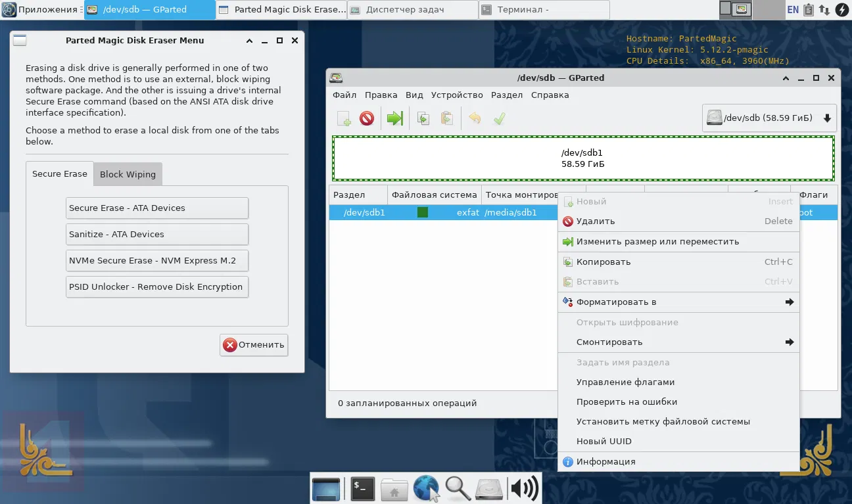Click the show desktop icon in dock
Image resolution: width=852 pixels, height=504 pixels.
click(326, 488)
